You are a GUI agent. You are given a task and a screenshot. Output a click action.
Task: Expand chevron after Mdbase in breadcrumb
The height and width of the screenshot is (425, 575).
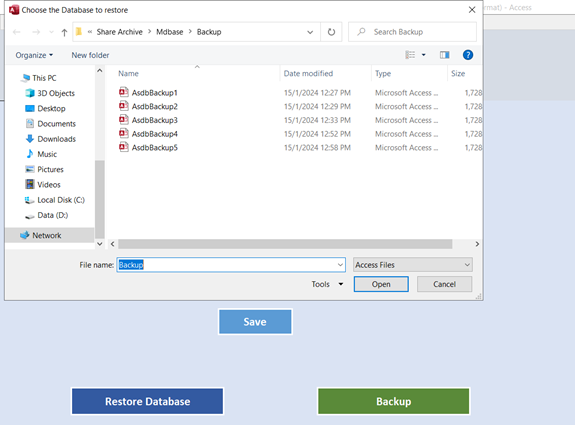(x=190, y=32)
